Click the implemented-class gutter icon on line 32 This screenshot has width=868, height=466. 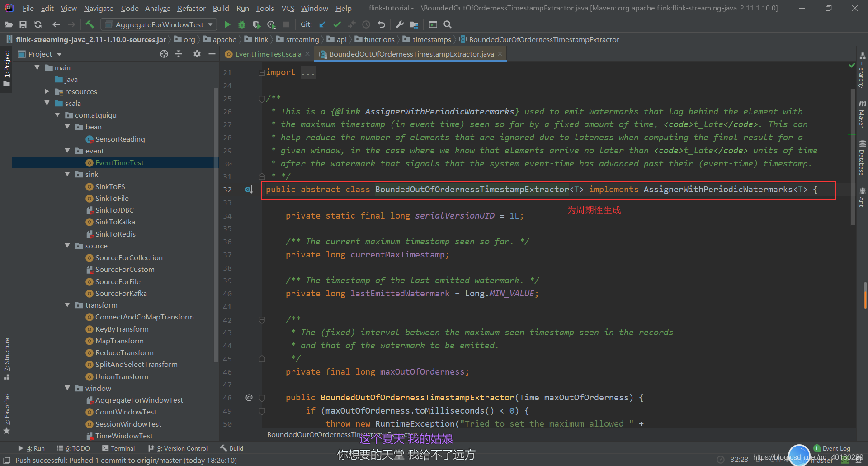pos(249,190)
